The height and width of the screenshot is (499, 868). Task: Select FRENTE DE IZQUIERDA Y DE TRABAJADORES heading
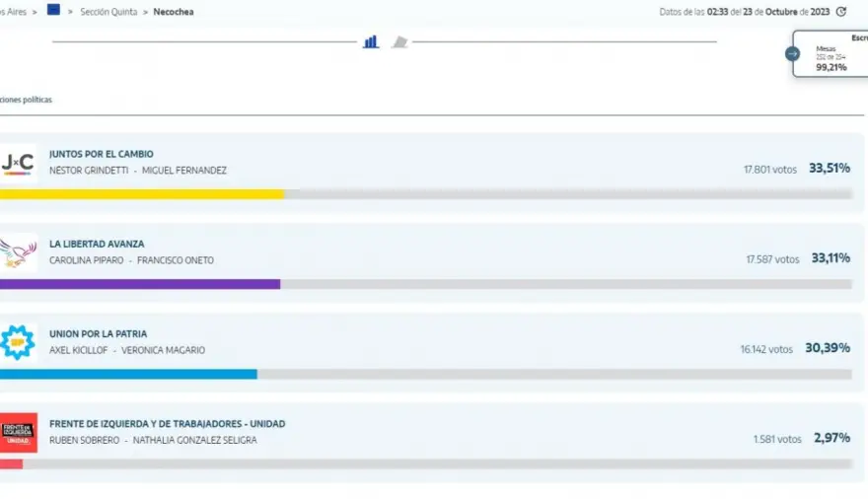tap(167, 424)
